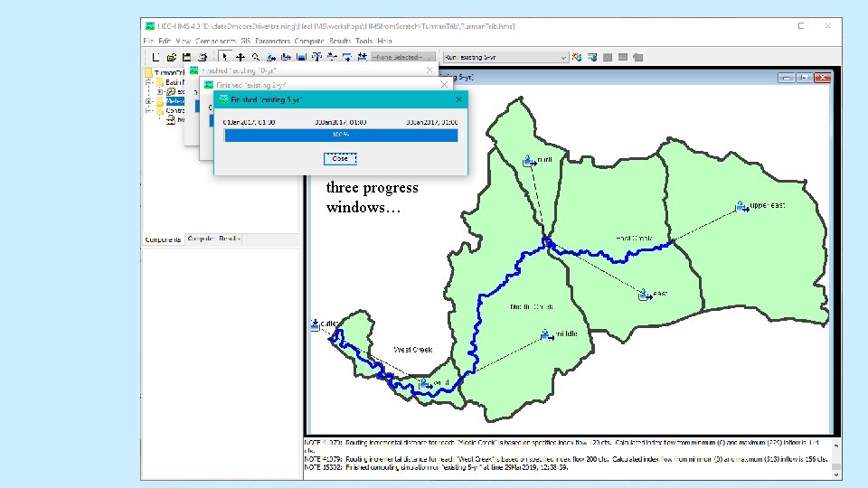This screenshot has height=488, width=868.
Task: Select the Pan crosshair tool
Action: click(x=241, y=57)
